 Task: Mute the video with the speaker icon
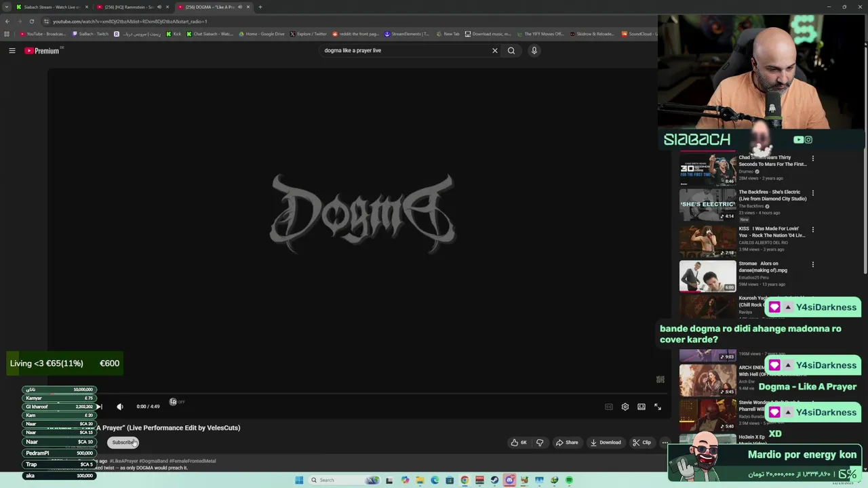click(120, 407)
